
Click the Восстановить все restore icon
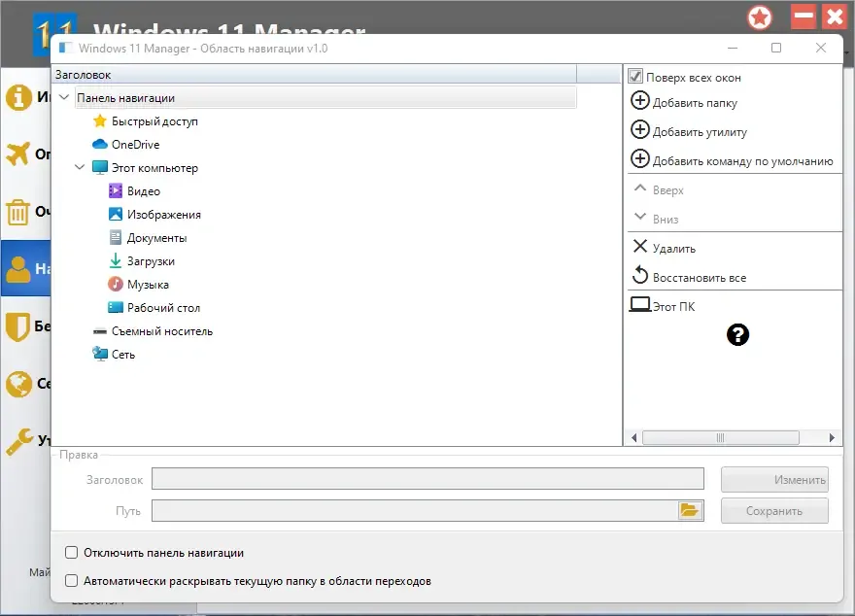(640, 275)
